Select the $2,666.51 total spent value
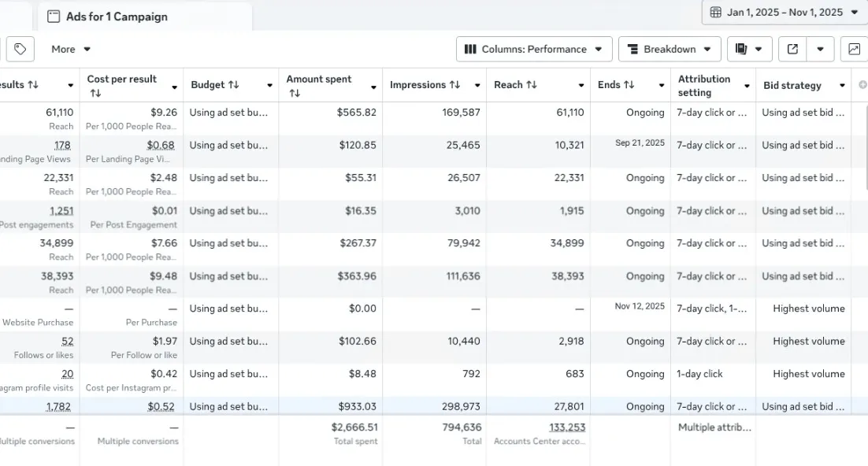This screenshot has width=868, height=466. (x=354, y=427)
